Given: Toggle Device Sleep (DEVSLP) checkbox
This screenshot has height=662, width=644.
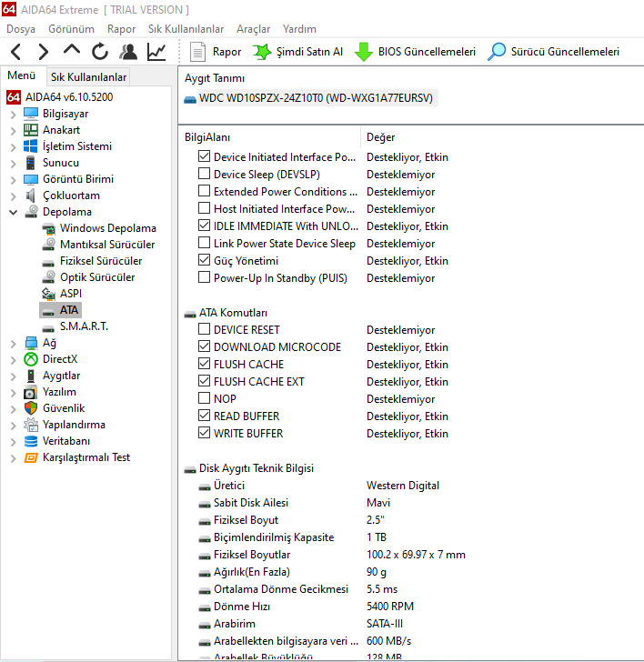Looking at the screenshot, I should pyautogui.click(x=204, y=174).
